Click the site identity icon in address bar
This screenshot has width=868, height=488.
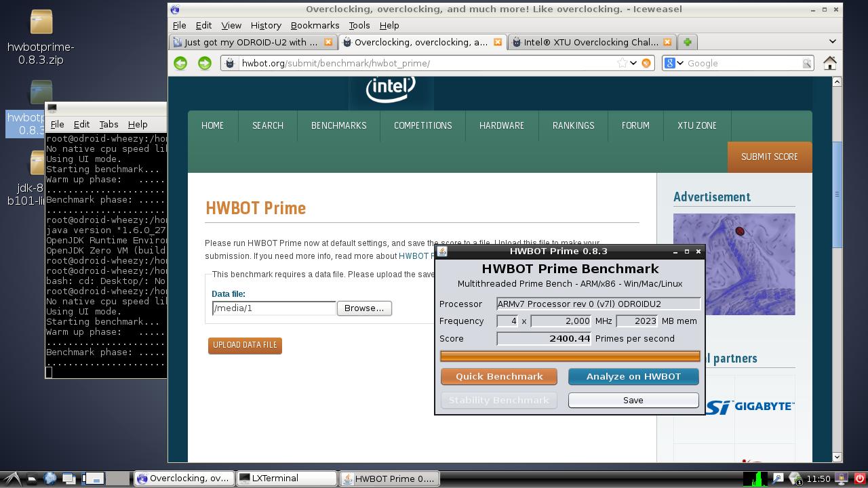pyautogui.click(x=230, y=63)
